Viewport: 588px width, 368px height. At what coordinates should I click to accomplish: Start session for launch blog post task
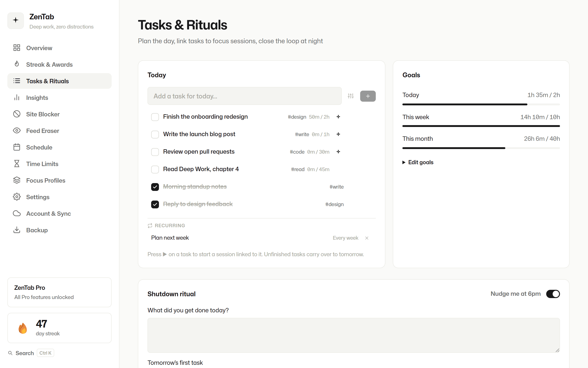[x=338, y=134]
